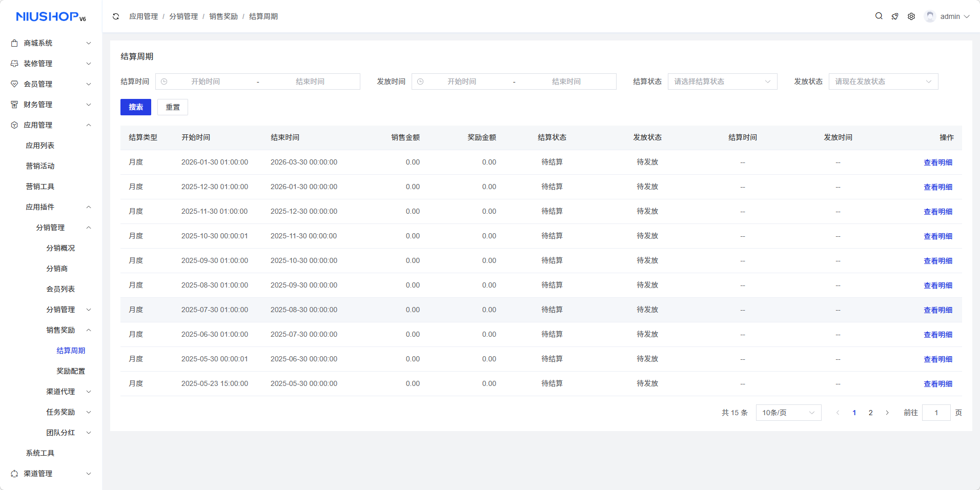Click the 财务管理 sidebar icon
Image resolution: width=980 pixels, height=490 pixels.
(14, 105)
